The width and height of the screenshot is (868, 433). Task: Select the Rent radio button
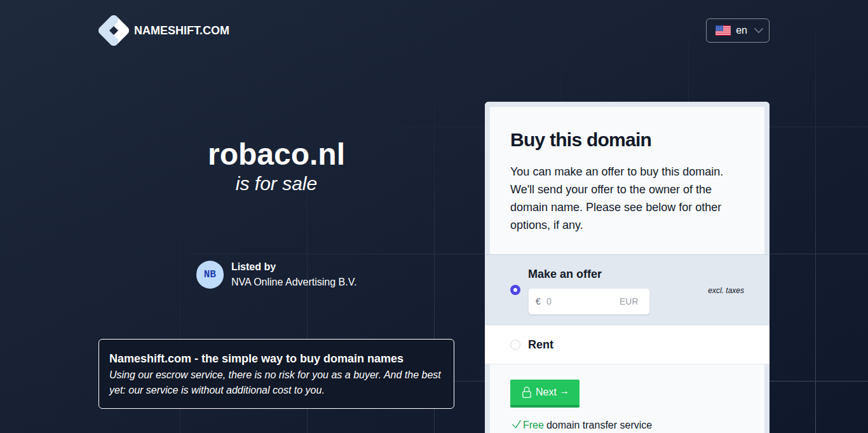515,345
